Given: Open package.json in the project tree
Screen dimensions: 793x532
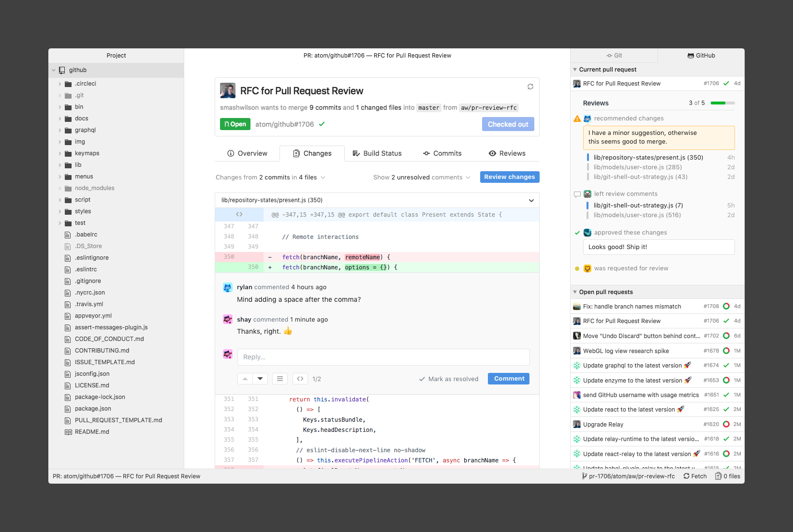Looking at the screenshot, I should tap(93, 409).
